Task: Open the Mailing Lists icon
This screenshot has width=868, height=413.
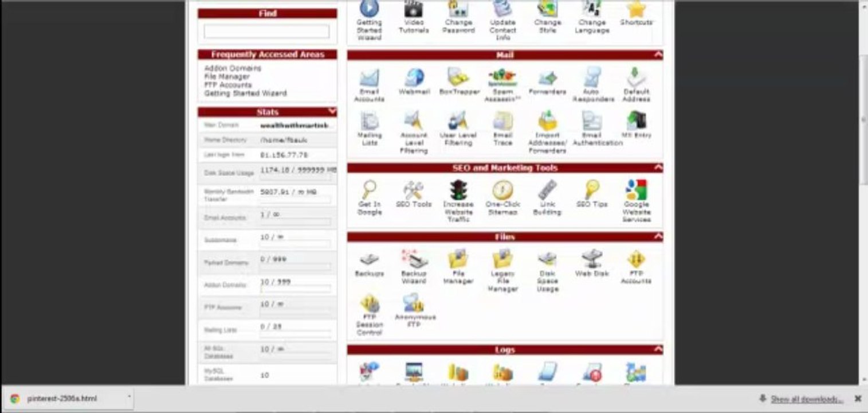Action: click(x=369, y=121)
